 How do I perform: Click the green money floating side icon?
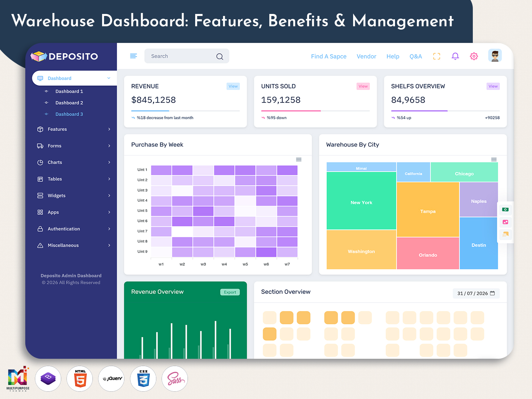505,209
